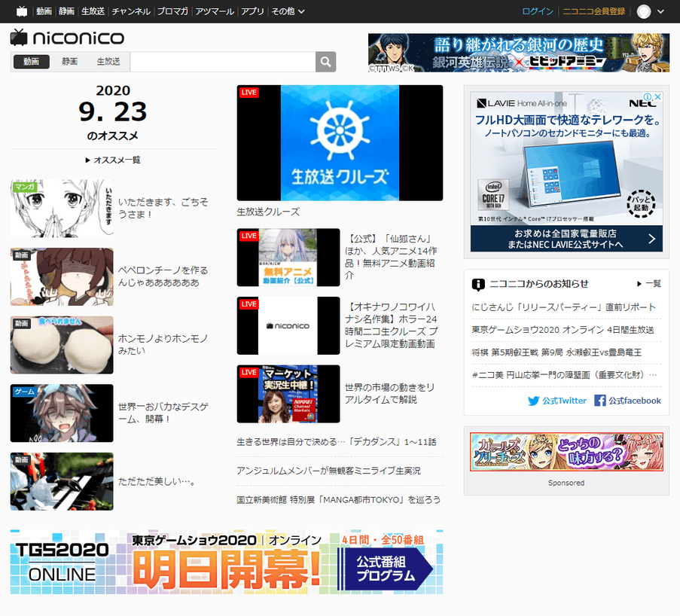Click the TV icon in top navigation bar
This screenshot has height=616, width=680.
(x=22, y=11)
